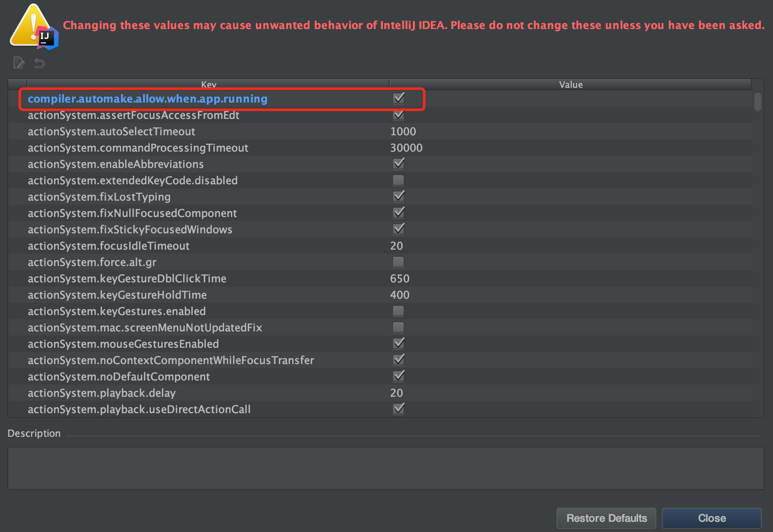Uncheck actionSystem.fixNullFocusedComponent checkbox
Image resolution: width=773 pixels, height=532 pixels.
pyautogui.click(x=399, y=213)
